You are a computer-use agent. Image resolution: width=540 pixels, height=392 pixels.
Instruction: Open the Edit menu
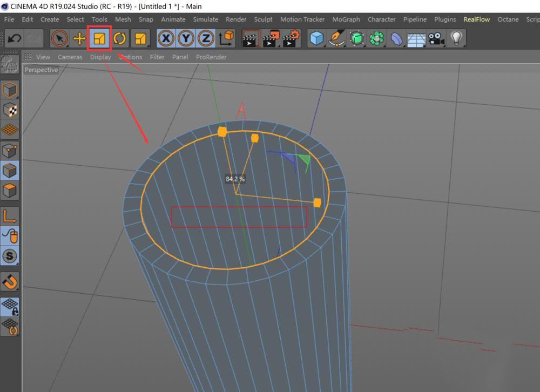[x=27, y=19]
